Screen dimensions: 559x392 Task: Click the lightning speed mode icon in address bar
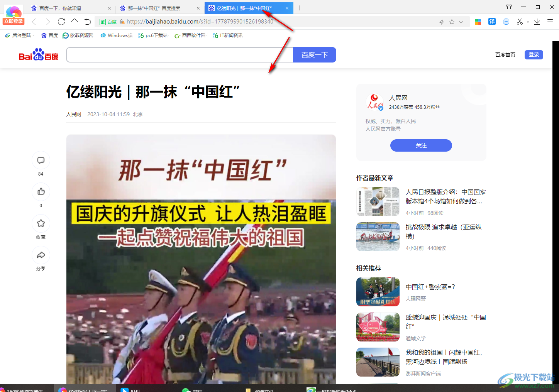(442, 22)
